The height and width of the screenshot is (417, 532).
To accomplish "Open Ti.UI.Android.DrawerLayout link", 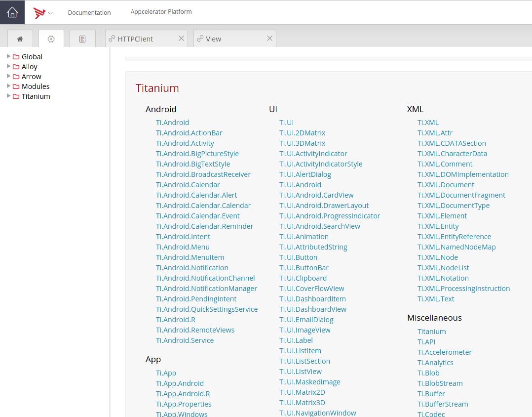I will pos(324,206).
